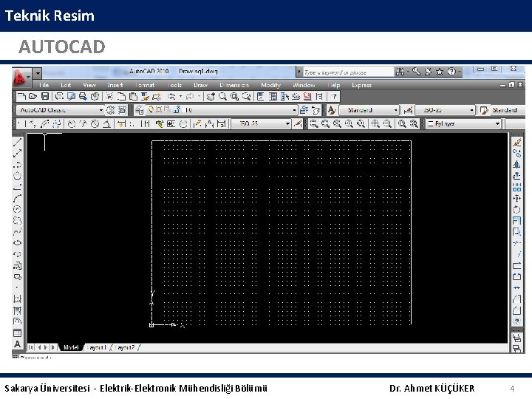This screenshot has height=399, width=532.
Task: Open the AutoCAD Classic workspace dropdown
Action: [60, 110]
